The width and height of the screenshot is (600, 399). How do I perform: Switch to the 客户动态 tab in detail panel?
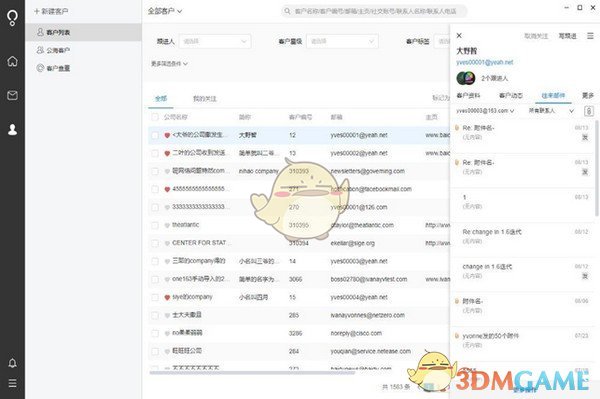[511, 95]
